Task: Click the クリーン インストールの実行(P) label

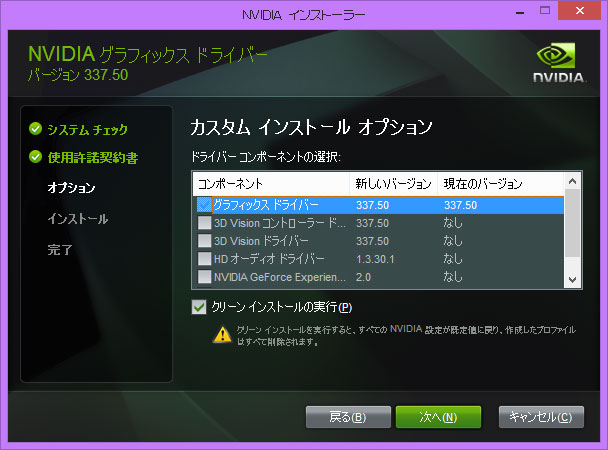Action: click(282, 307)
